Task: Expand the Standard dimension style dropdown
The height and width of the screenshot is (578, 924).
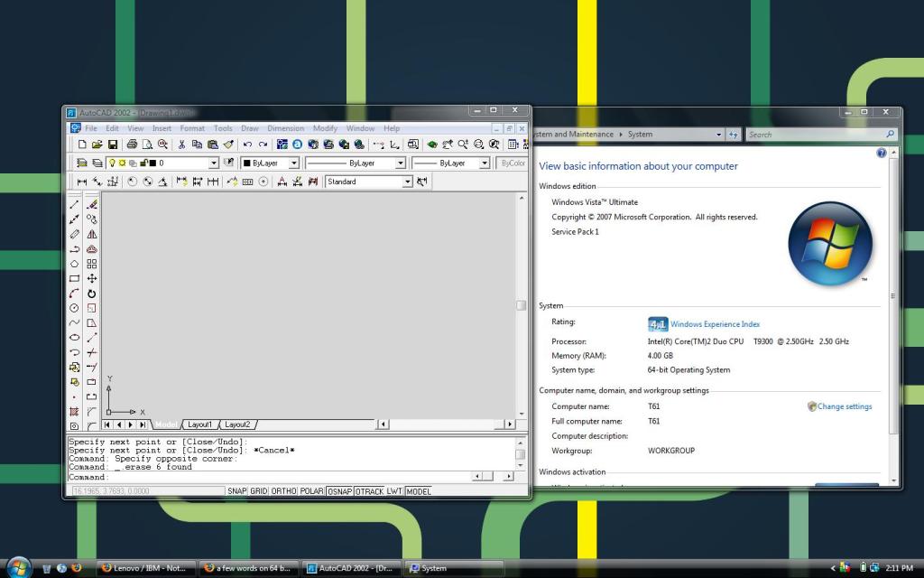Action: 407,182
